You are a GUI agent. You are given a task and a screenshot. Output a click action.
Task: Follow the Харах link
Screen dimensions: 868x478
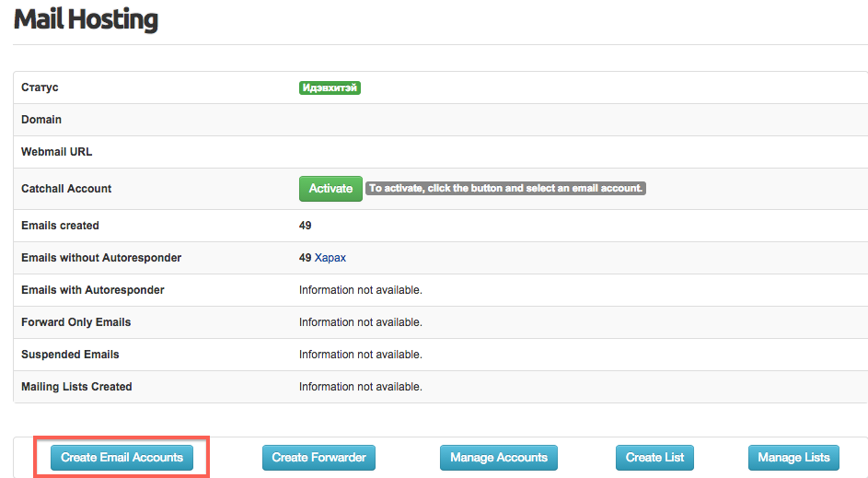coord(330,258)
